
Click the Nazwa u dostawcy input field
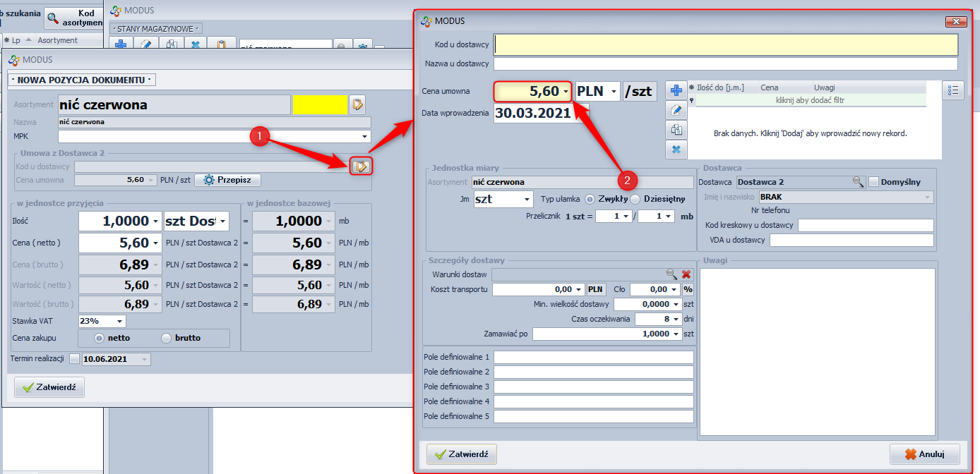(725, 64)
